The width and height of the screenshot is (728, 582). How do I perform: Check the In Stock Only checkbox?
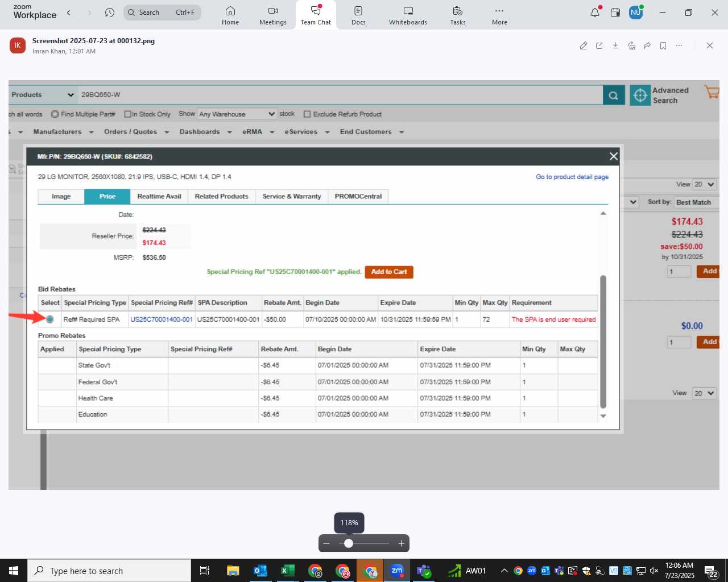click(127, 114)
